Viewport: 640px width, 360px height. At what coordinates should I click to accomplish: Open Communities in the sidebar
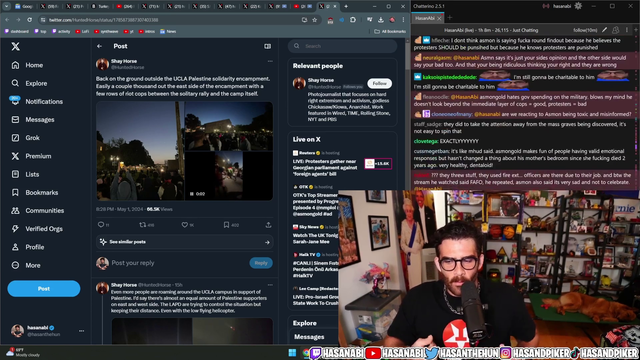pyautogui.click(x=38, y=211)
